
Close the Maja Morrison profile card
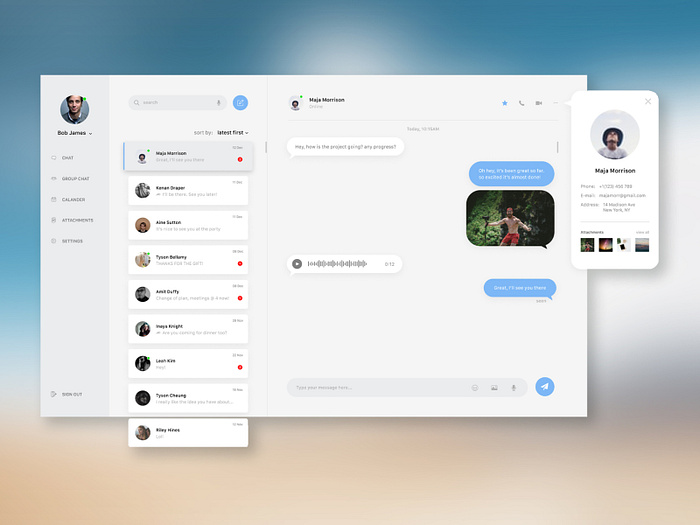click(648, 101)
